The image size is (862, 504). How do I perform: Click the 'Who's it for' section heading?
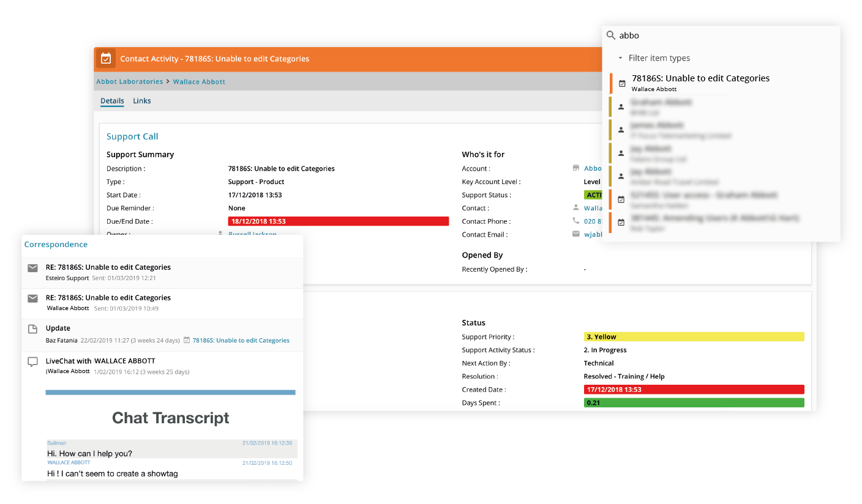(483, 155)
